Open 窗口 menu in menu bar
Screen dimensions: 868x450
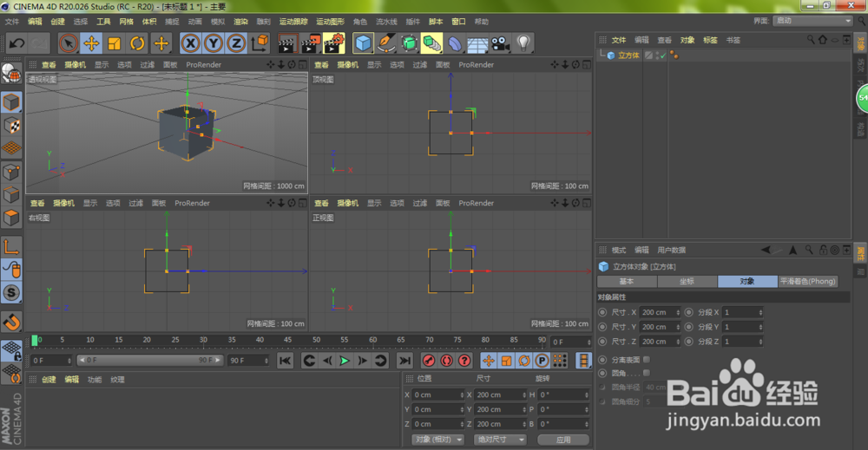(458, 22)
